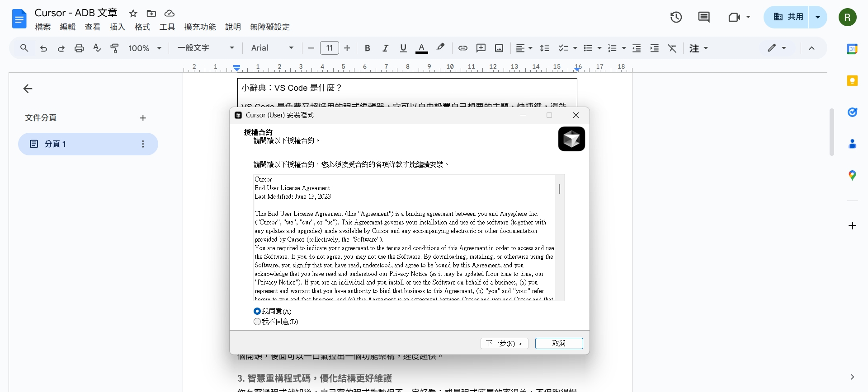Open input tools dropdown
Screen dimensions: 868x392
point(698,48)
